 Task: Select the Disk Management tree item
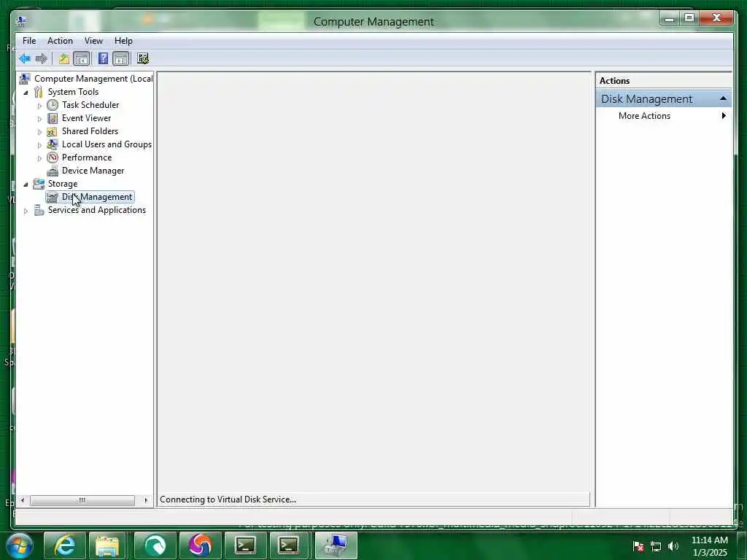tap(90, 197)
